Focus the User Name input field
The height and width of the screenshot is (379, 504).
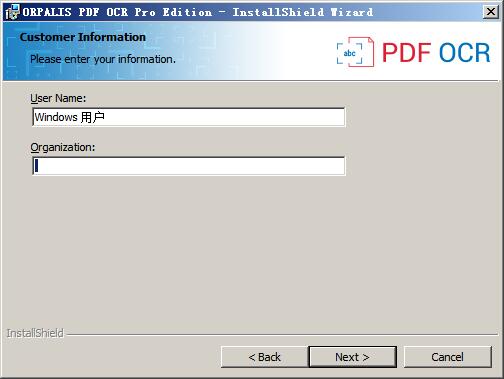pyautogui.click(x=189, y=117)
